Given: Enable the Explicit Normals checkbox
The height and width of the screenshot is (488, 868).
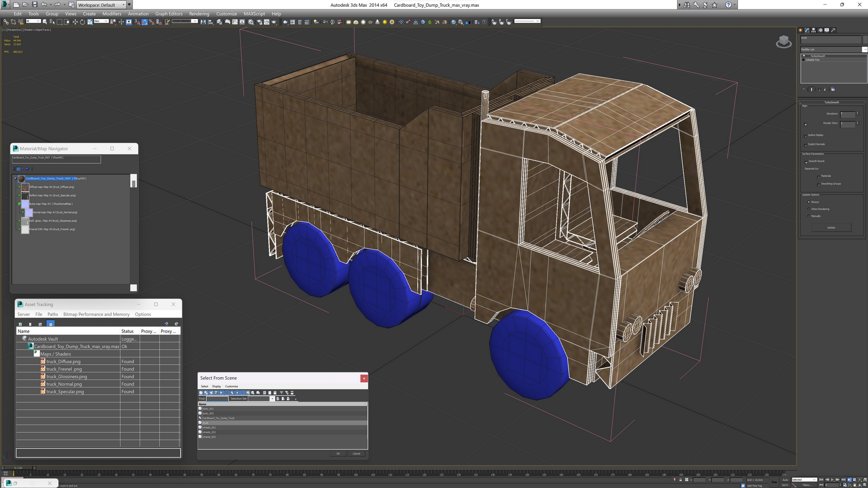Looking at the screenshot, I should point(806,145).
